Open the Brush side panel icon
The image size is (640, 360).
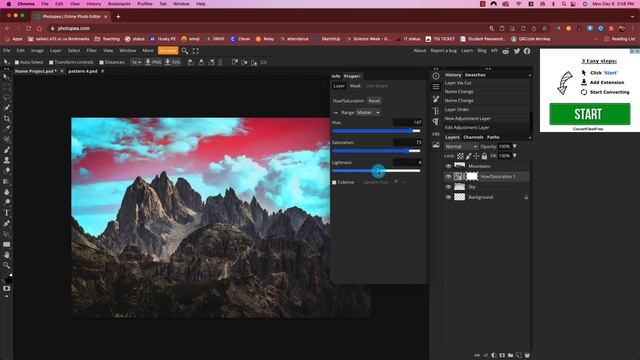(x=436, y=99)
